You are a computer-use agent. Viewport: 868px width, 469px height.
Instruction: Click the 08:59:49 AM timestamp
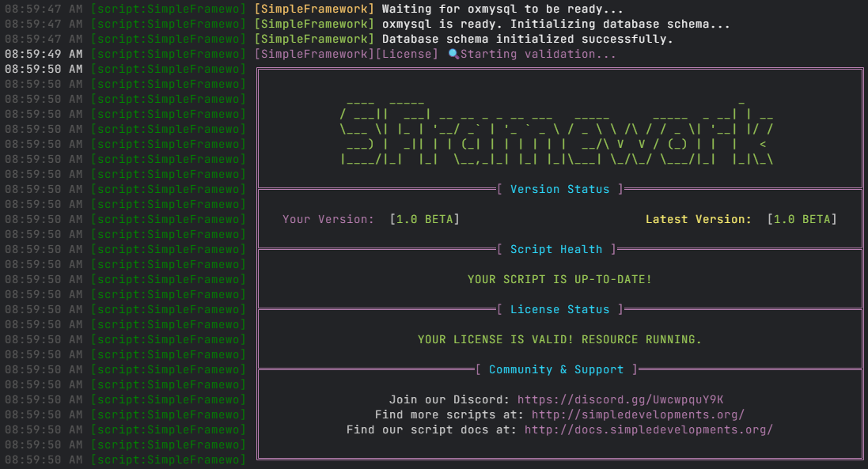[x=44, y=54]
